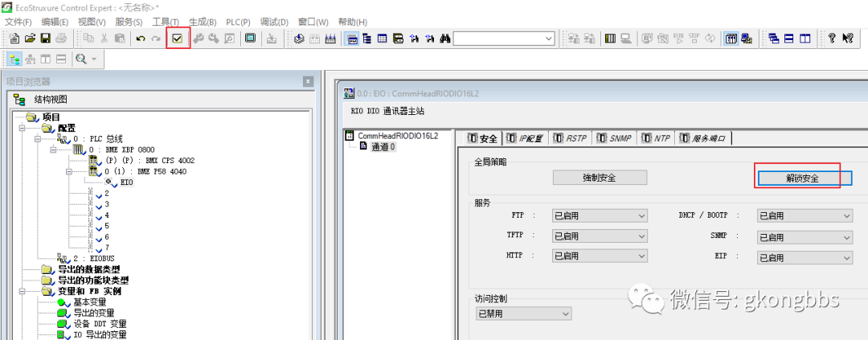Click the monitor-screen icon after the magnifier icons

(250, 39)
